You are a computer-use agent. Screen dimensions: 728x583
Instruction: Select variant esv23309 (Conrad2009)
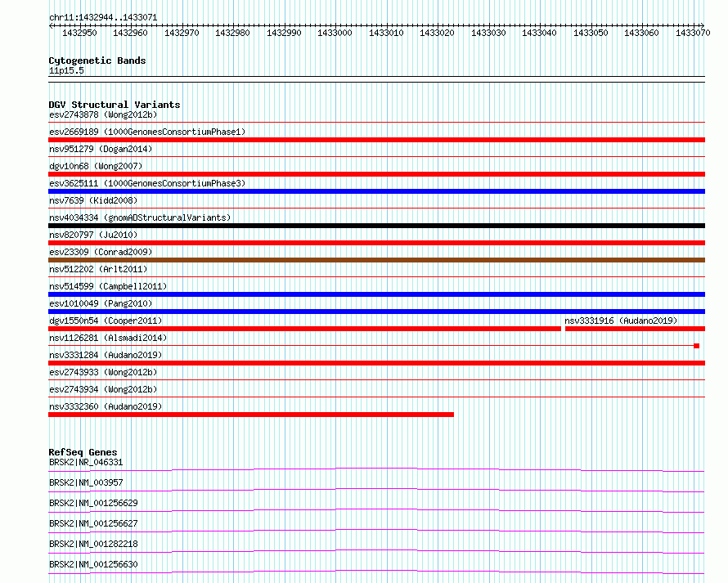point(101,252)
